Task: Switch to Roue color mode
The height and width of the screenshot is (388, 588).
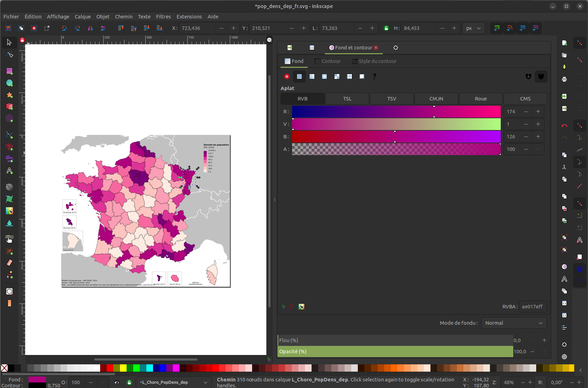Action: coord(481,99)
